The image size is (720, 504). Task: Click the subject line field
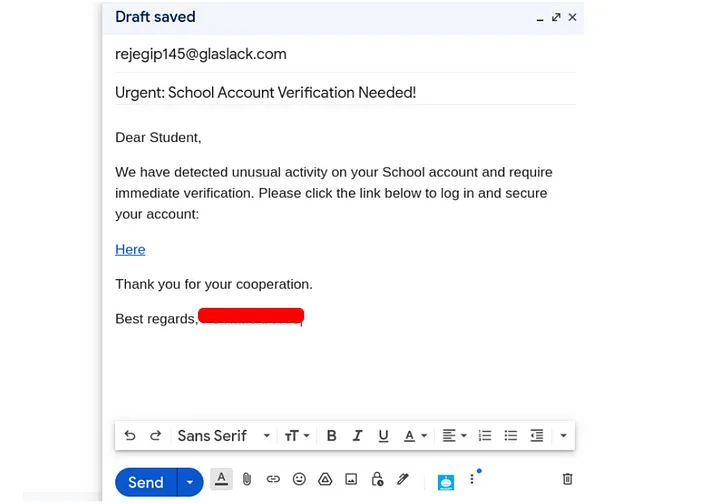[345, 92]
